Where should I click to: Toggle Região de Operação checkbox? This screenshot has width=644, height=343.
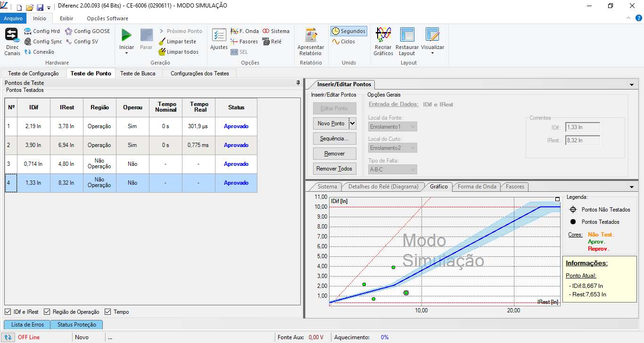click(x=47, y=312)
